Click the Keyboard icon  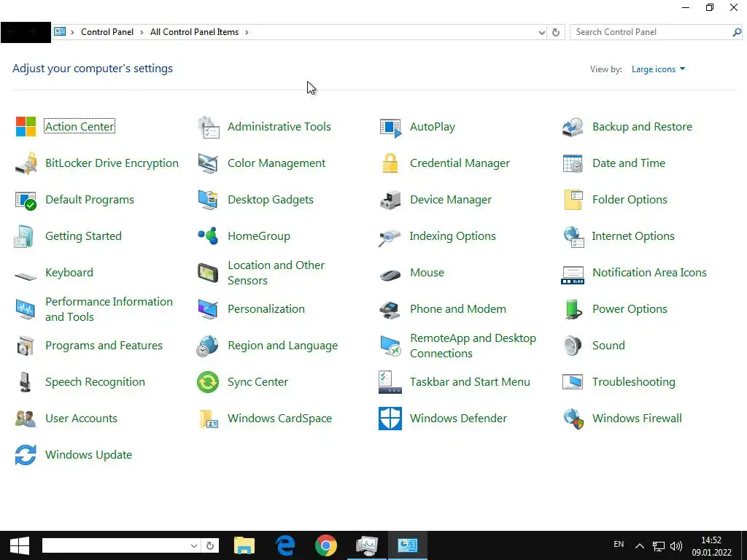pos(26,276)
